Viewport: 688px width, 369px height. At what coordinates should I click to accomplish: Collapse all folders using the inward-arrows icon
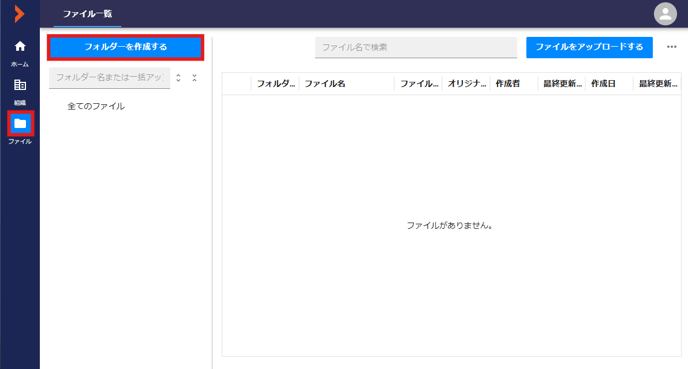[x=194, y=78]
